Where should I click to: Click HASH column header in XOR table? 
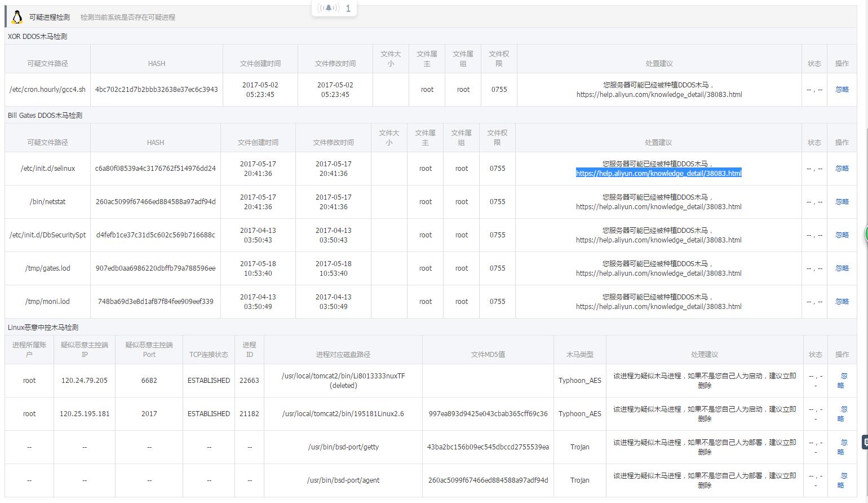click(x=156, y=64)
